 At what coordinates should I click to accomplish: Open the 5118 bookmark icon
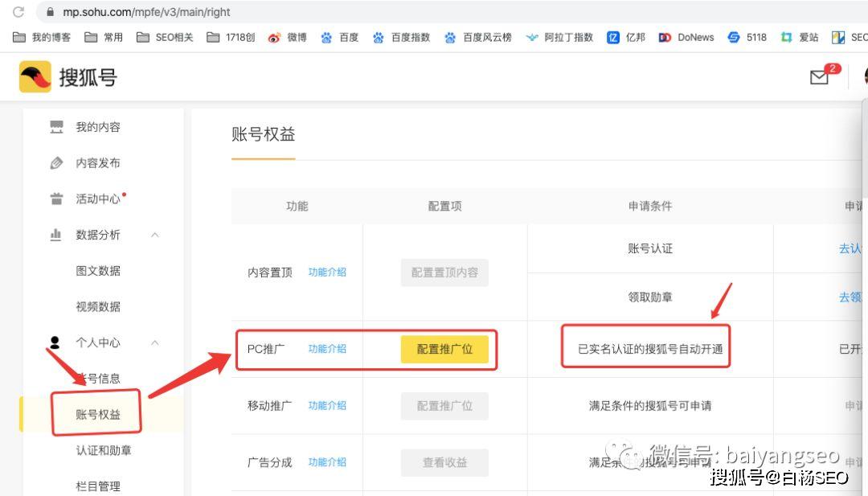point(734,37)
